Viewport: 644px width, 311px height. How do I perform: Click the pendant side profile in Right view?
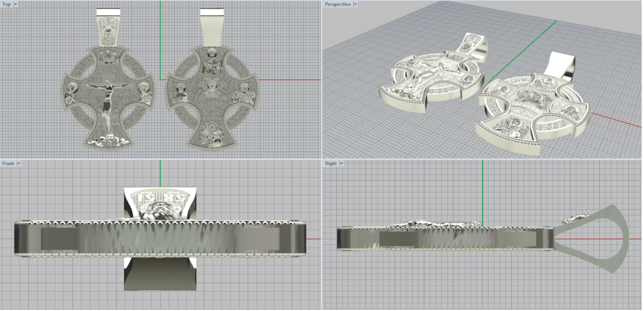coord(440,238)
